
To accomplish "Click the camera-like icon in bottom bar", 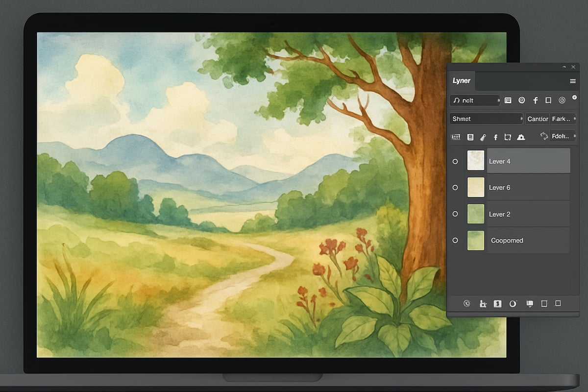I will coord(483,304).
